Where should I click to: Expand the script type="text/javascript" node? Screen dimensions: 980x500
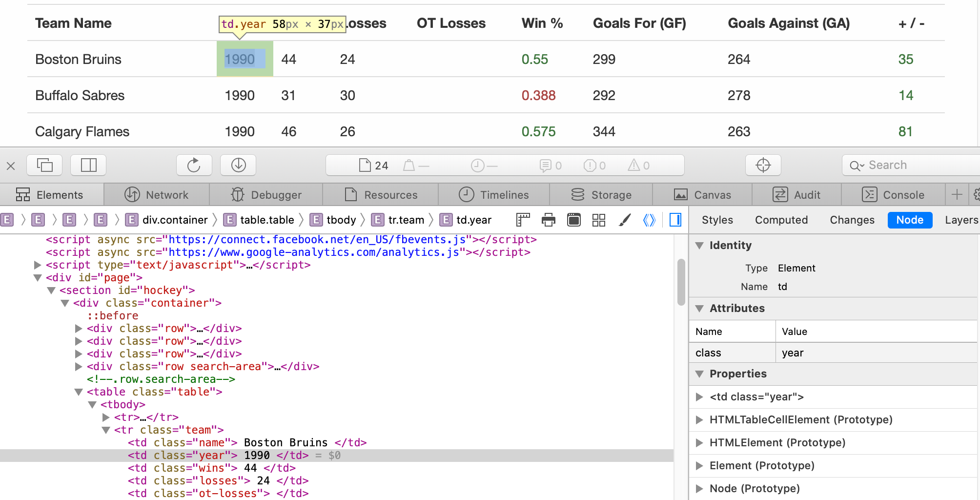pos(37,265)
